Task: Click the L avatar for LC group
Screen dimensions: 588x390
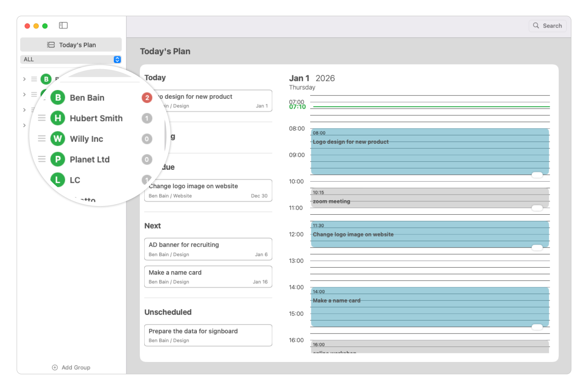Action: pos(58,180)
